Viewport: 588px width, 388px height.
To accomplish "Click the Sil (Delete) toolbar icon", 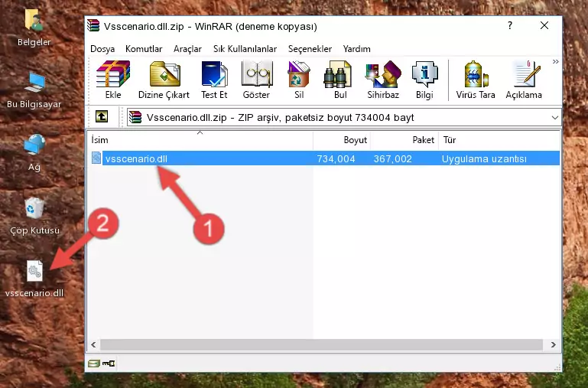I will click(299, 80).
